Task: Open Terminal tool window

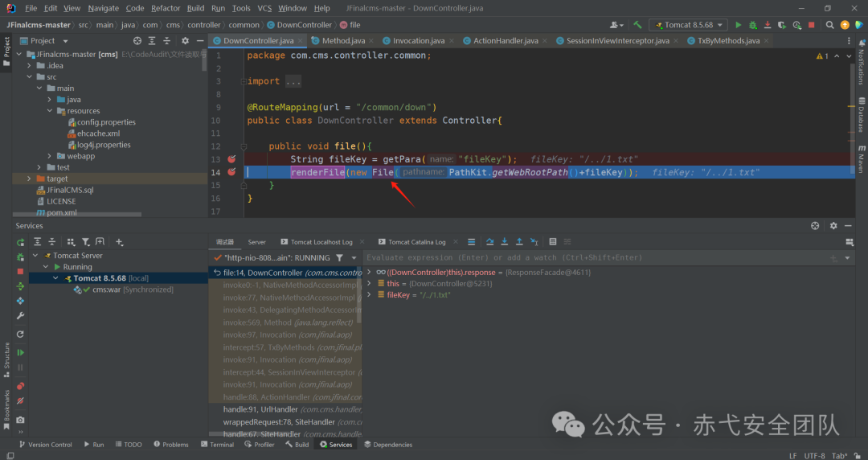Action: (216, 445)
